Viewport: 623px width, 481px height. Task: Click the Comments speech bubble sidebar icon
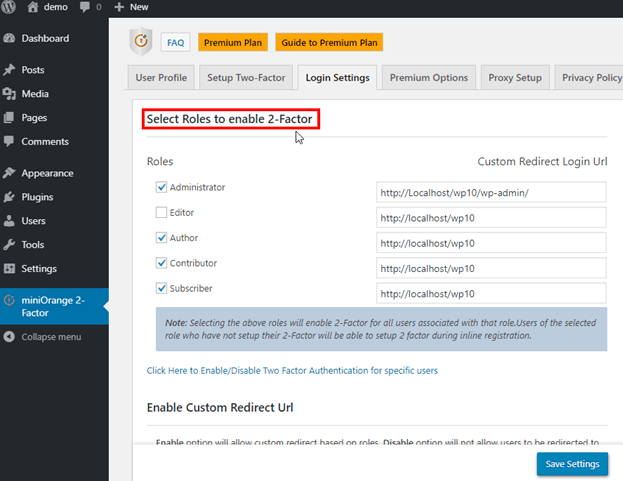(x=9, y=141)
